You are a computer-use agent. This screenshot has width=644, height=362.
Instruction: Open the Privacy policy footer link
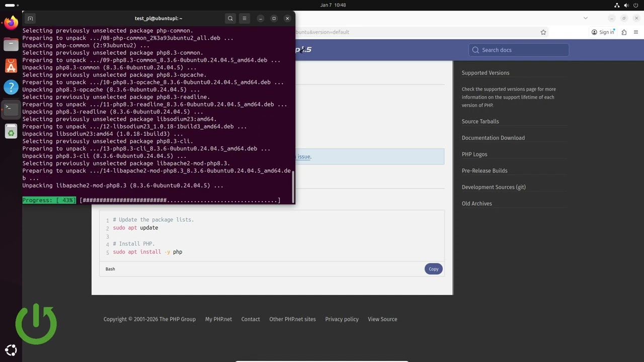[x=342, y=319]
